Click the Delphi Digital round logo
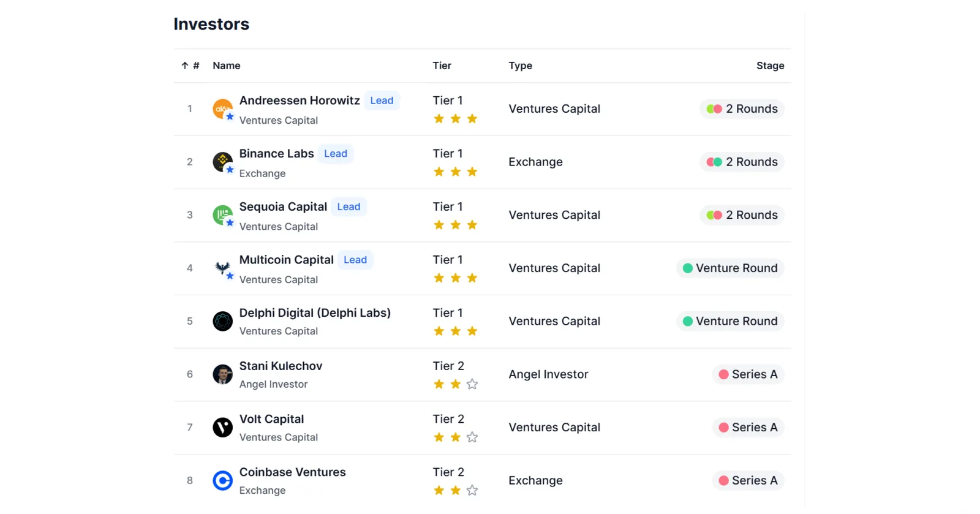Screen dimensions: 980x514 (222, 321)
